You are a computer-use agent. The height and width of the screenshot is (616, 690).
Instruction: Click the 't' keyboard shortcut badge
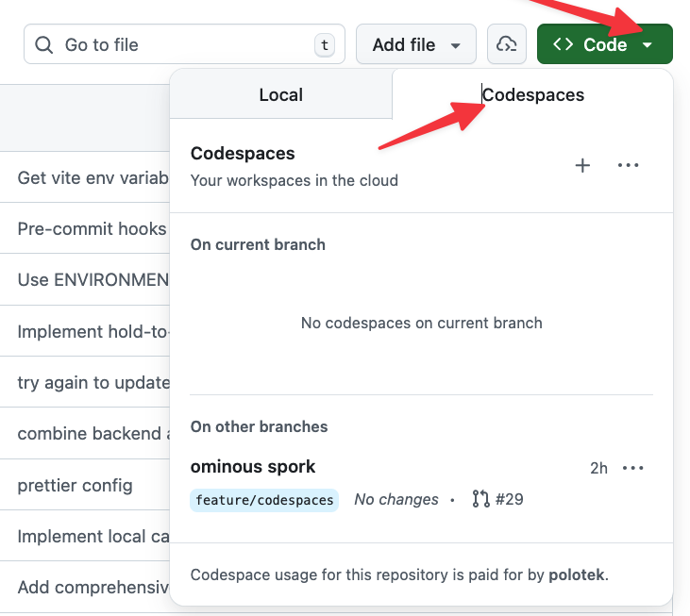click(325, 44)
